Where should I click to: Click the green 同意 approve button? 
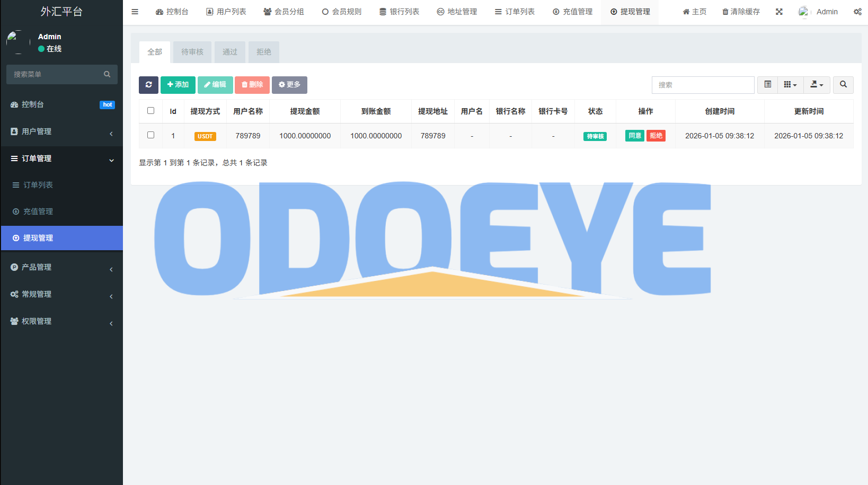pyautogui.click(x=635, y=136)
